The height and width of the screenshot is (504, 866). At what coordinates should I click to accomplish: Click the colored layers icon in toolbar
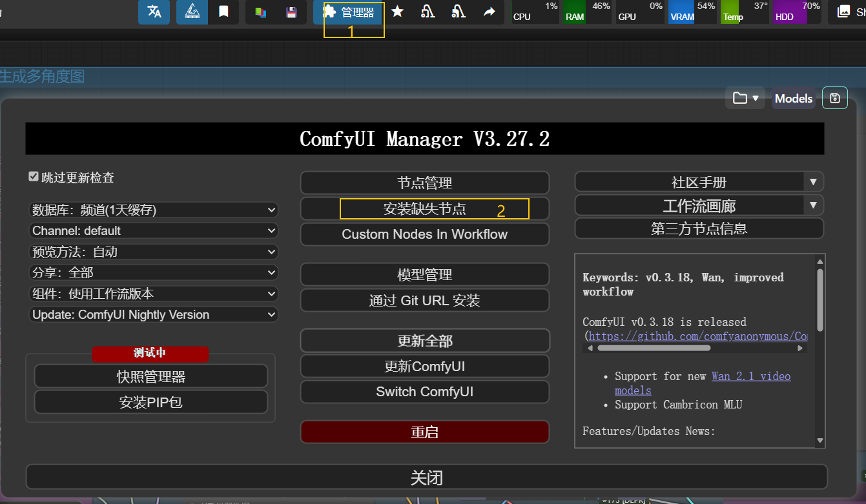coord(261,12)
